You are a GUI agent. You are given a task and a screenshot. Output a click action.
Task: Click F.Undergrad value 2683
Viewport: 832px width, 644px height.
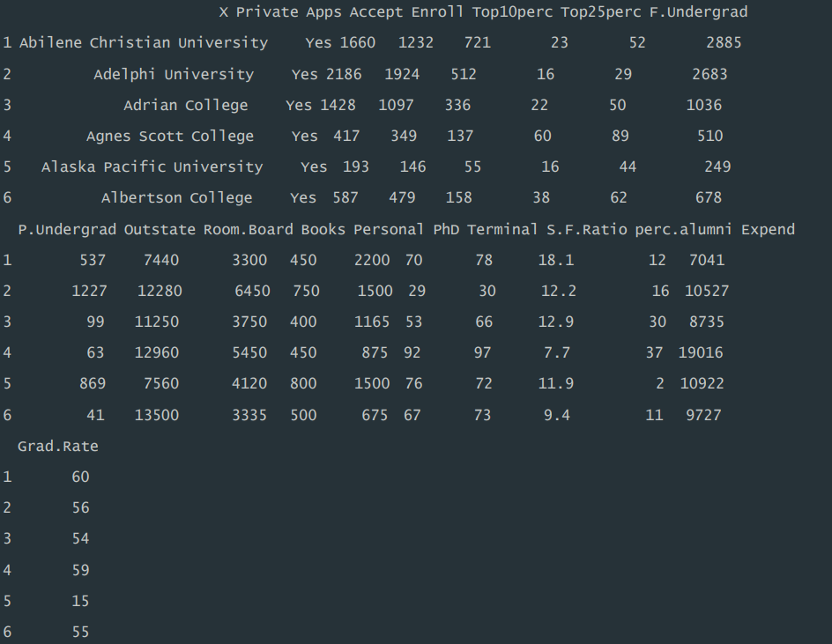[x=710, y=74]
